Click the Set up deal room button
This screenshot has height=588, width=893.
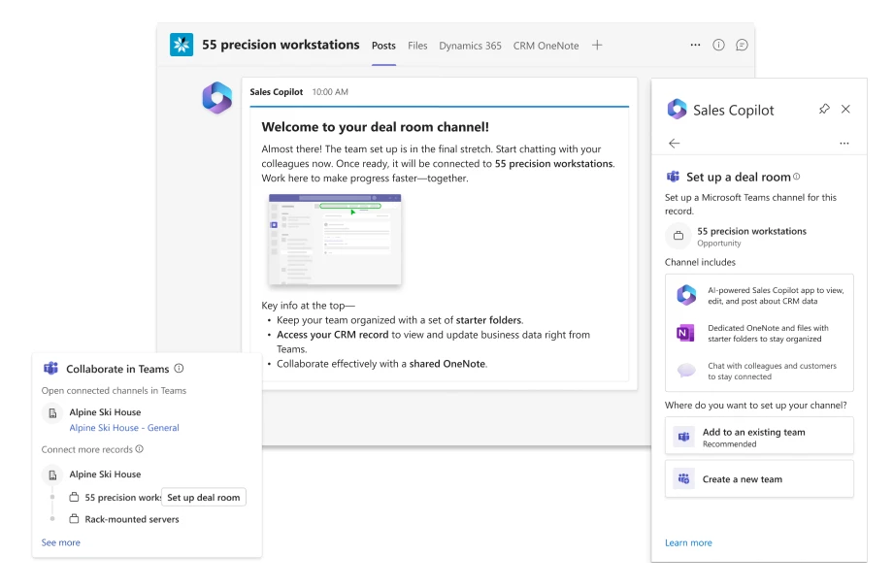(204, 497)
